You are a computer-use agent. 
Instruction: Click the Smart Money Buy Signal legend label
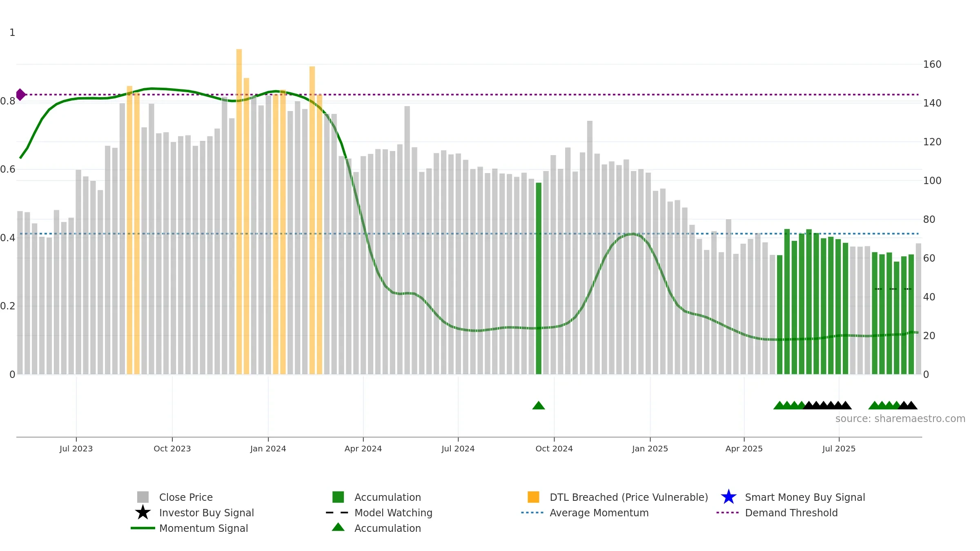[x=805, y=497]
